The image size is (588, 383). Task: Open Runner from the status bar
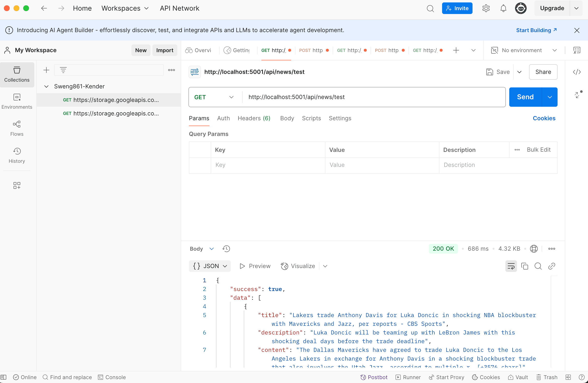click(x=408, y=377)
